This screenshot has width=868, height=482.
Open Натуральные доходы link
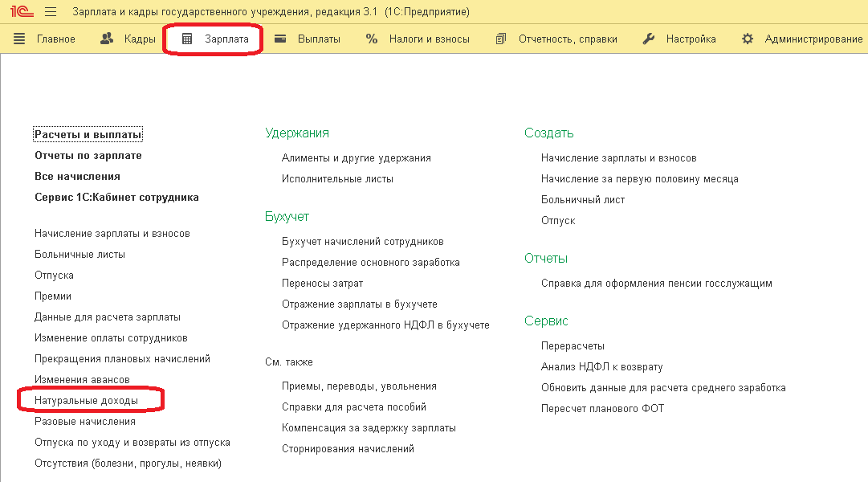tap(87, 401)
